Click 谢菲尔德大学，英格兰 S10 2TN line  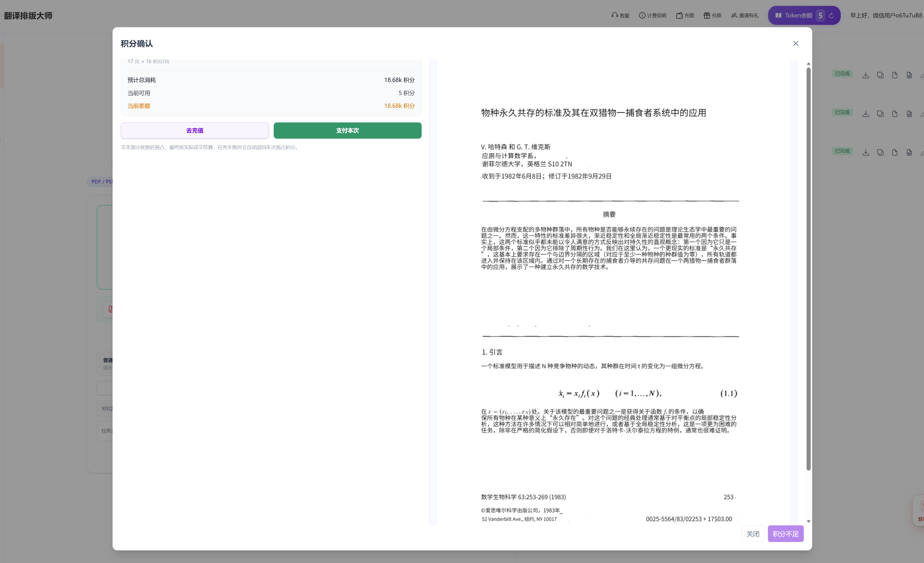tap(527, 164)
